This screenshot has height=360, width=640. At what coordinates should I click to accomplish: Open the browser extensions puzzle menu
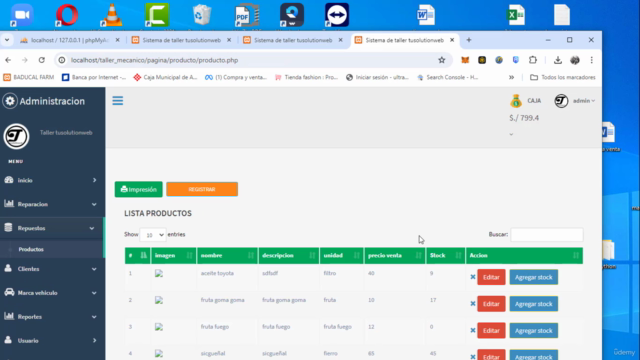[x=533, y=60]
